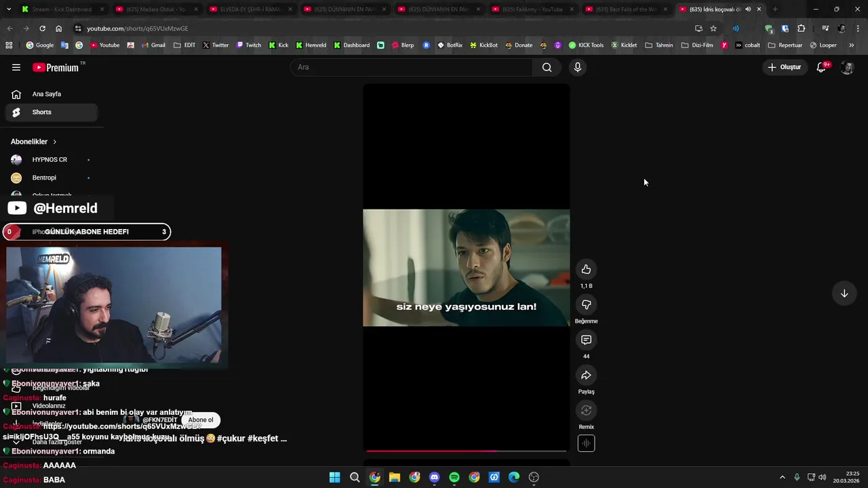This screenshot has width=868, height=488.
Task: Click the address bar URL
Action: coord(137,28)
